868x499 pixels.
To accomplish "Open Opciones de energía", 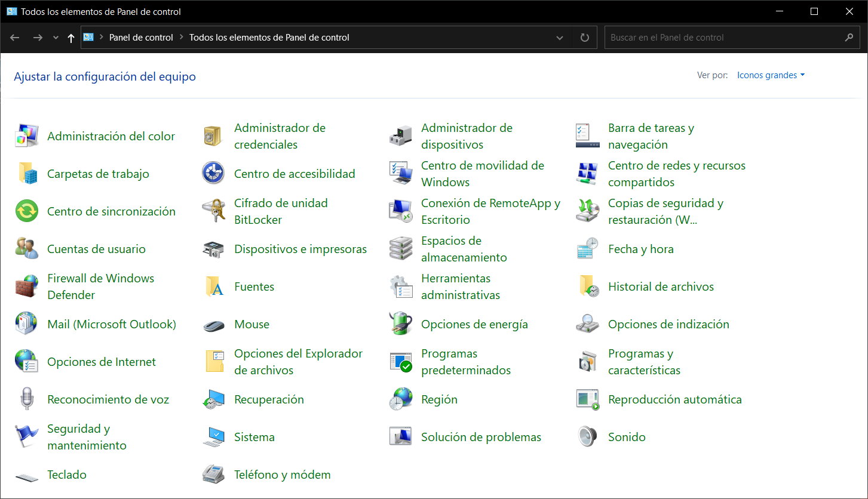I will pyautogui.click(x=474, y=324).
